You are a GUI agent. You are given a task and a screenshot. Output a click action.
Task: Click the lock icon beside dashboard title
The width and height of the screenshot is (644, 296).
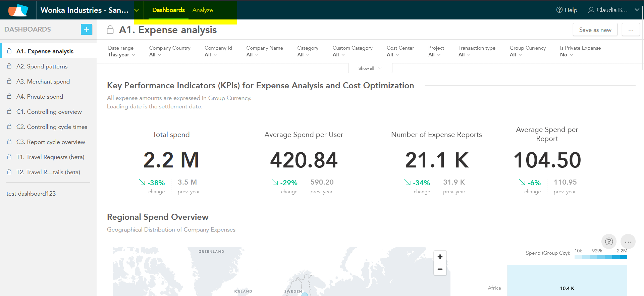(x=110, y=30)
